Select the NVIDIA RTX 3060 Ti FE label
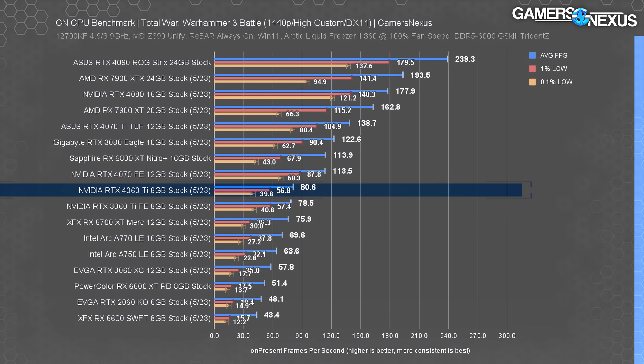The width and height of the screenshot is (644, 364). coord(139,207)
